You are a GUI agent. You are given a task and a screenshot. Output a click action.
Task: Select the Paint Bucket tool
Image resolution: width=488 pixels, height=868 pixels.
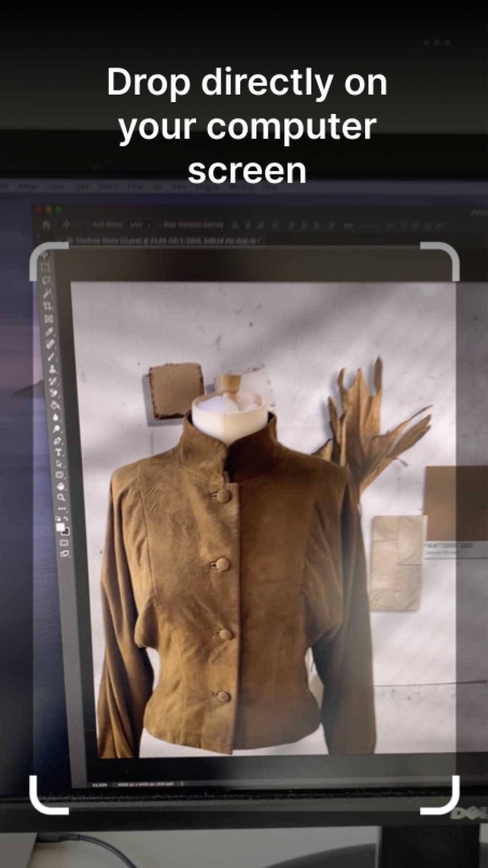tap(55, 405)
